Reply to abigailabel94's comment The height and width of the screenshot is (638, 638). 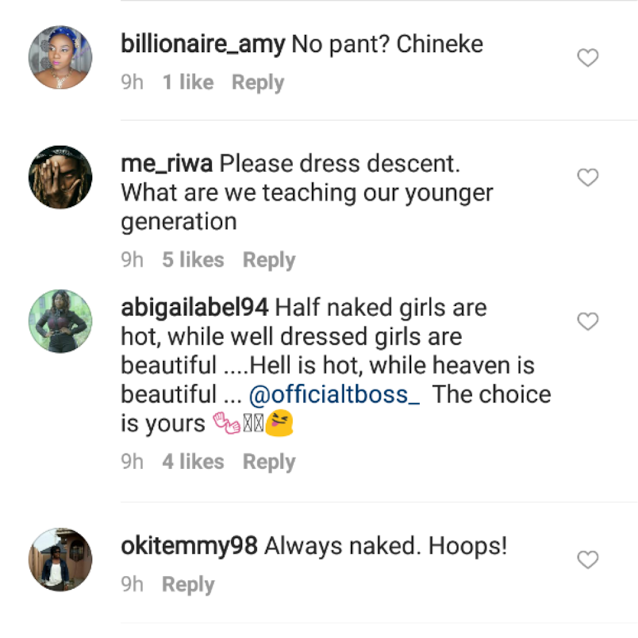(x=269, y=462)
